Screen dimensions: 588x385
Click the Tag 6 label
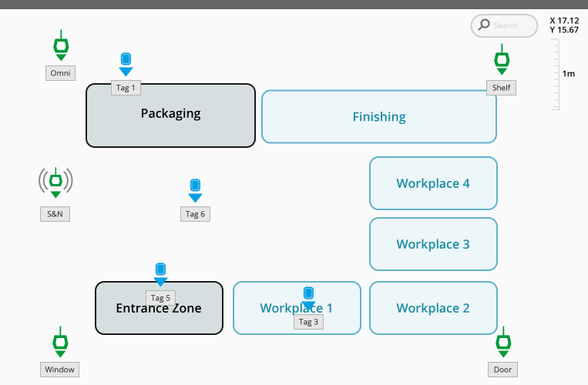[195, 213]
